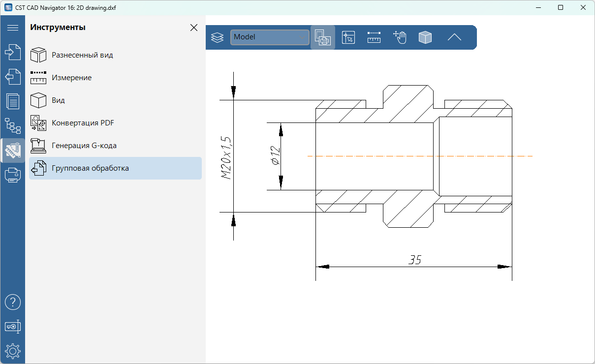Open the structure tree sidebar icon
Screen dimensions: 595x364
[x=12, y=126]
